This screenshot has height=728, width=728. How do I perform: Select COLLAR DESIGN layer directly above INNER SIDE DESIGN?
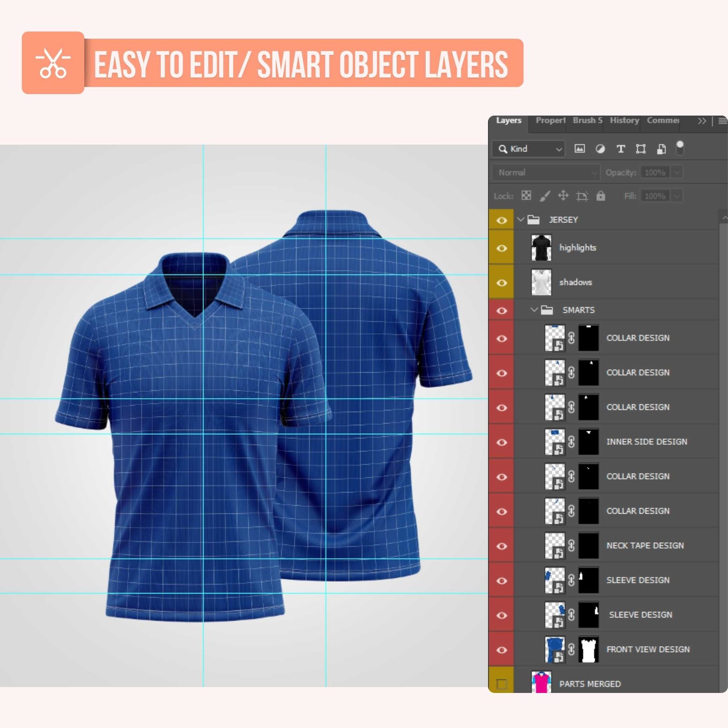pos(638,407)
